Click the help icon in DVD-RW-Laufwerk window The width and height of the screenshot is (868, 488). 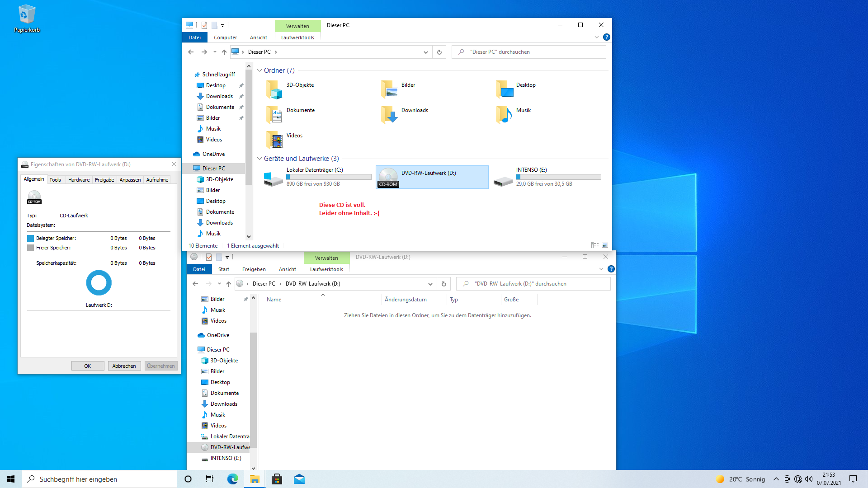[x=611, y=269]
